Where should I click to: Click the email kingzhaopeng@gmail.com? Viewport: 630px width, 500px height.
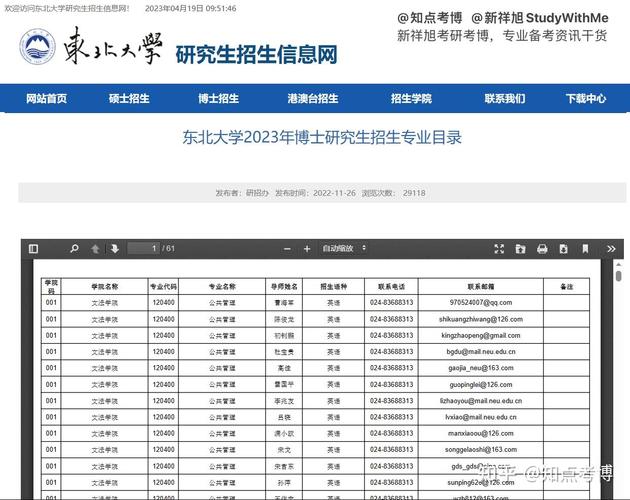[481, 335]
